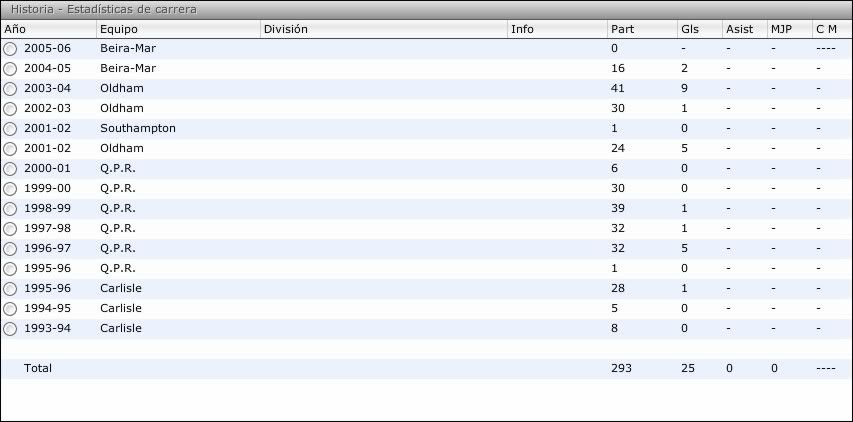
Task: Select the radio button for 2004-05 Beira-Mar
Action: pos(10,69)
